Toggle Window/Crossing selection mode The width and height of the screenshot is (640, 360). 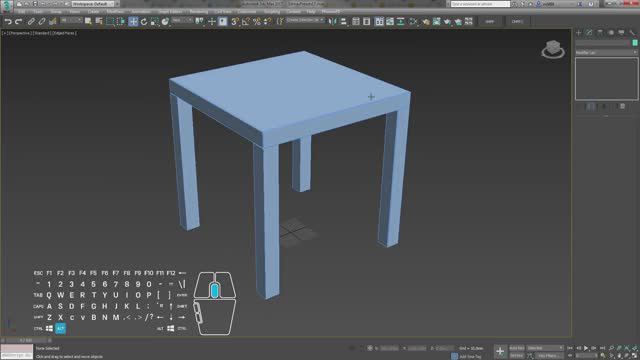tap(121, 21)
